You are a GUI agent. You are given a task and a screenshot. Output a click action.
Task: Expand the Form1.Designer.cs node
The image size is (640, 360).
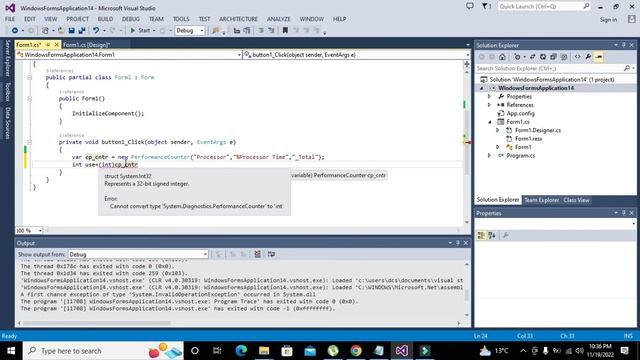click(498, 130)
